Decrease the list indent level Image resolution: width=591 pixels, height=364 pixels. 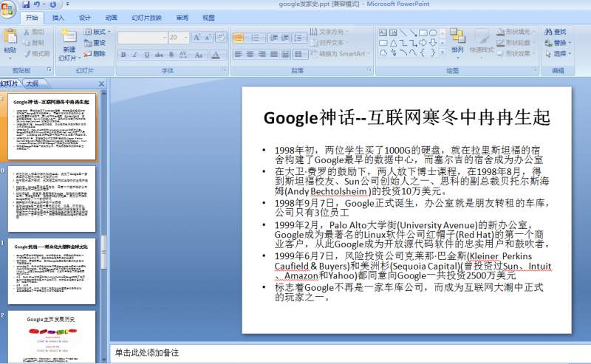(x=273, y=38)
